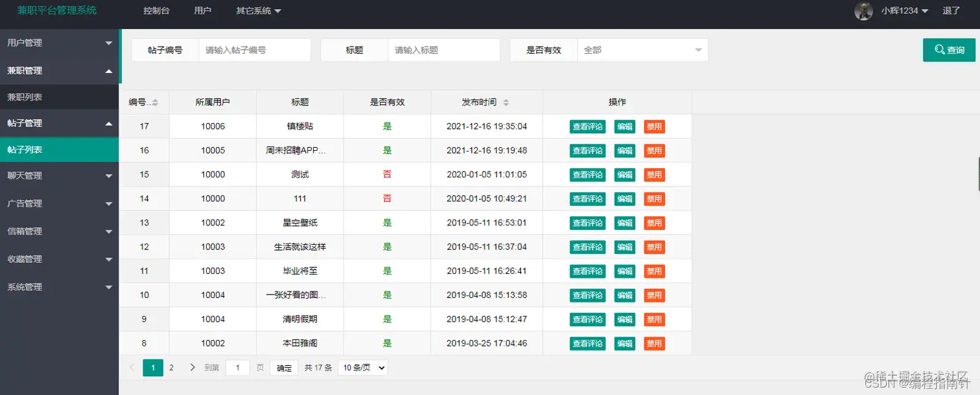
Task: Expand 信箱管理 sidebar menu
Action: coord(59,231)
